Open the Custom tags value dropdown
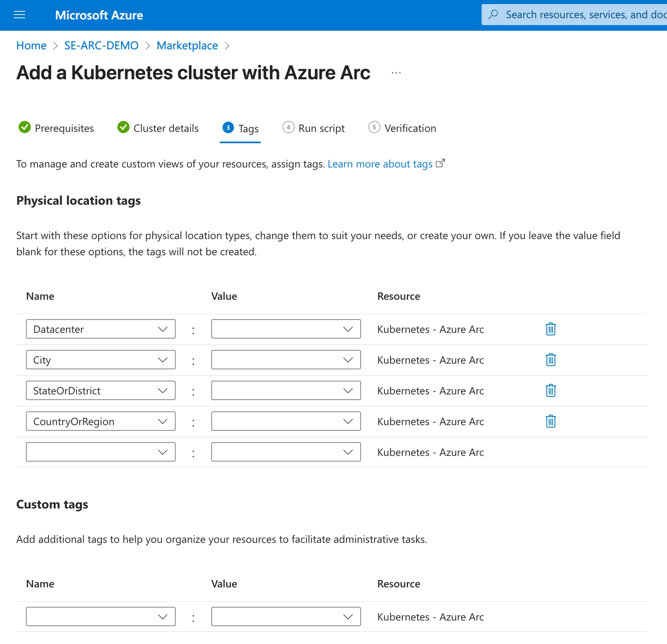The image size is (667, 644). (x=286, y=617)
